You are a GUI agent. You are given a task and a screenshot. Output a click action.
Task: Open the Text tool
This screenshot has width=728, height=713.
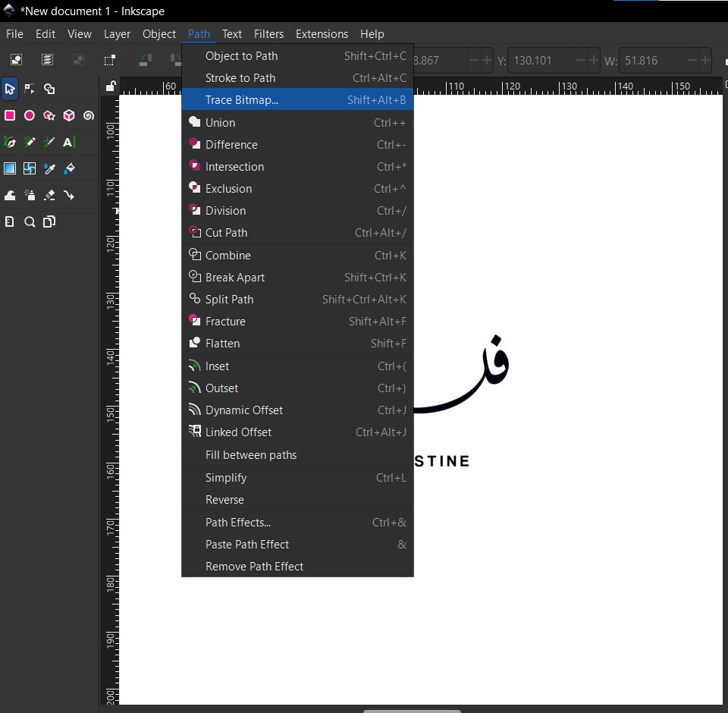pyautogui.click(x=69, y=143)
